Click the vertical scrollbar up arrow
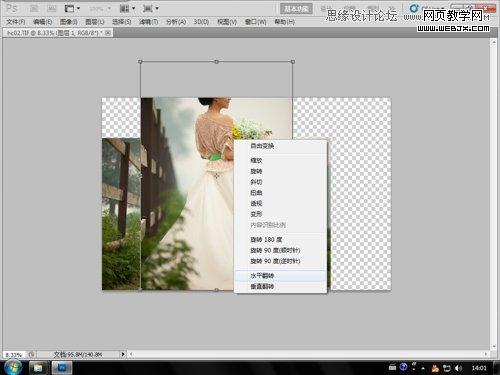The image size is (500, 375). pos(494,42)
